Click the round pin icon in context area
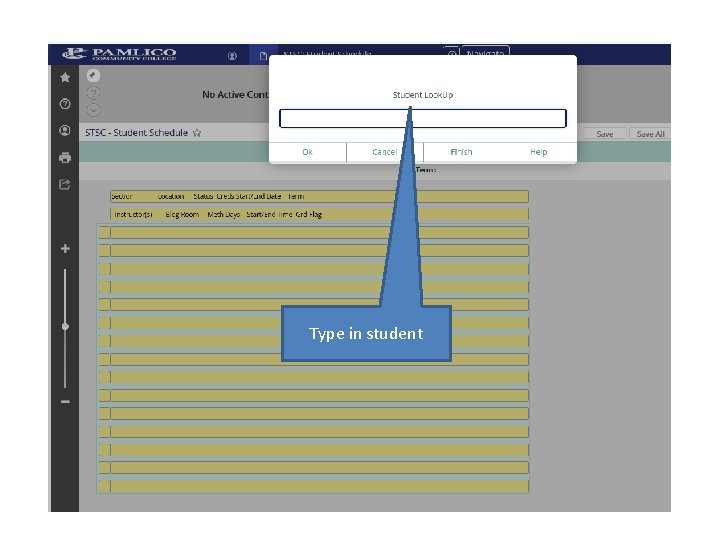Viewport: 720px width, 540px height. 93,75
